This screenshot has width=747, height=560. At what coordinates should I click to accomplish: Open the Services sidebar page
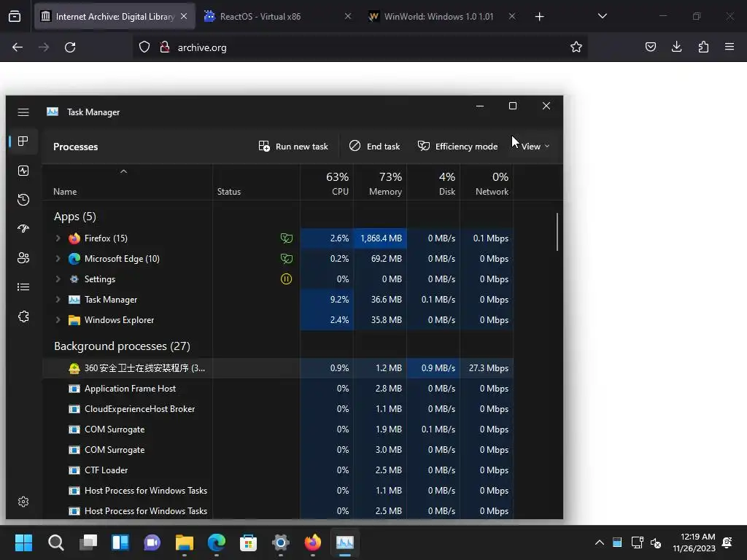tap(23, 316)
